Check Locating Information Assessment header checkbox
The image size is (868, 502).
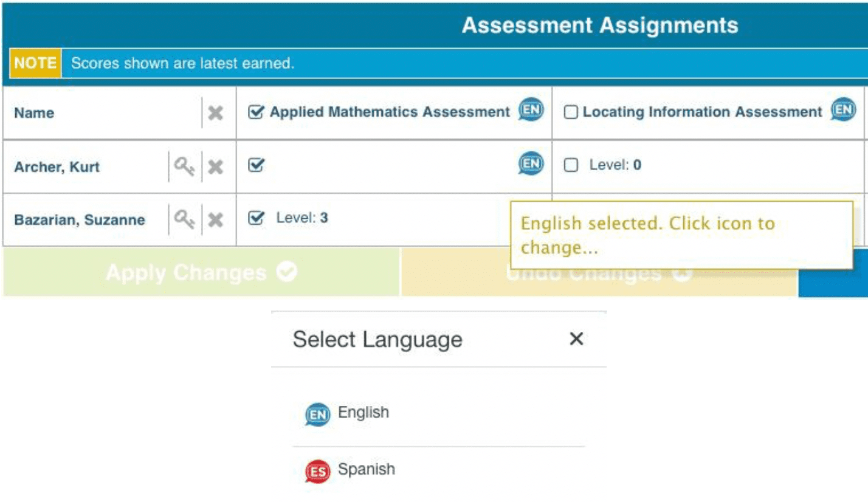(571, 112)
